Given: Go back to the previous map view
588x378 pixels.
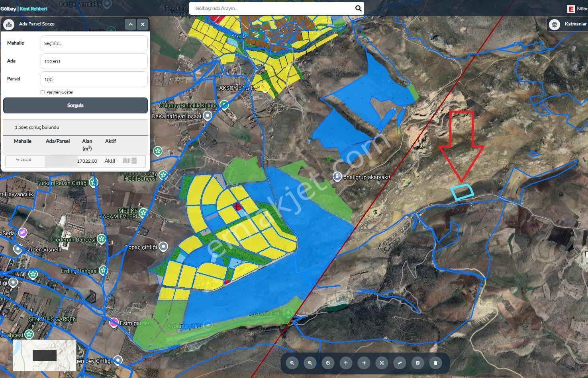Looking at the screenshot, I should [346, 362].
